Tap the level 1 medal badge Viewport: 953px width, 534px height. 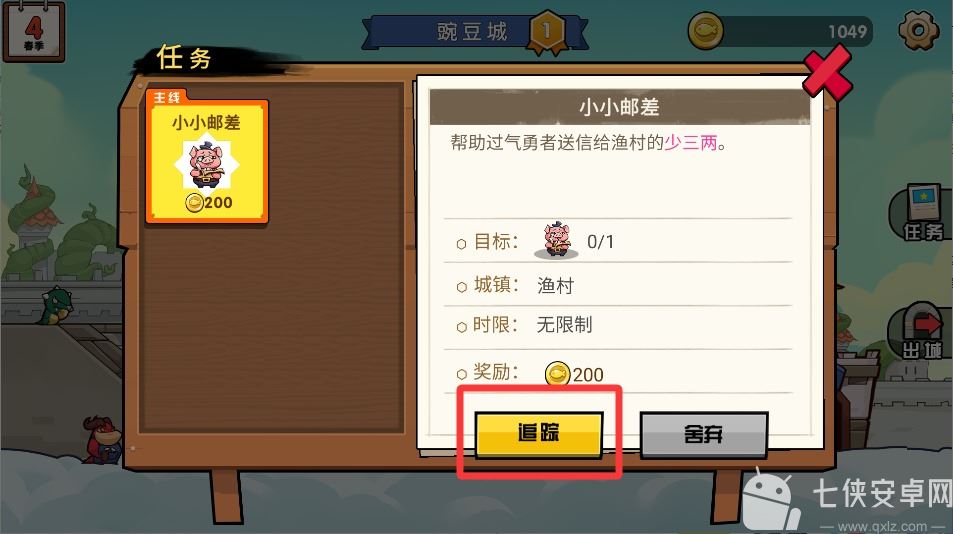(546, 31)
